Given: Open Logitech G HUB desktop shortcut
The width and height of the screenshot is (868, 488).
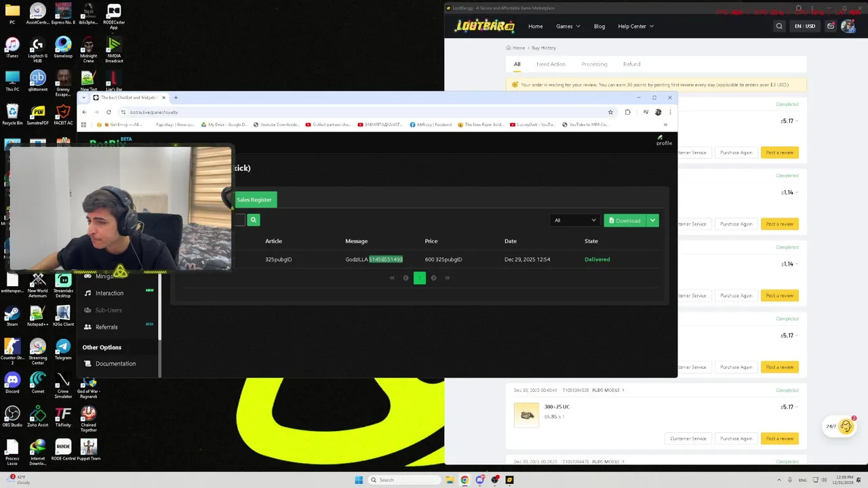Looking at the screenshot, I should (38, 49).
